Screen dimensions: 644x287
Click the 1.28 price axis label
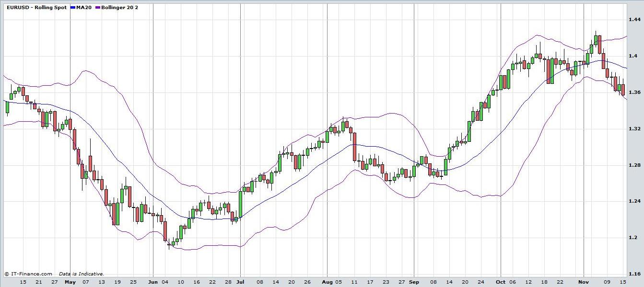634,165
